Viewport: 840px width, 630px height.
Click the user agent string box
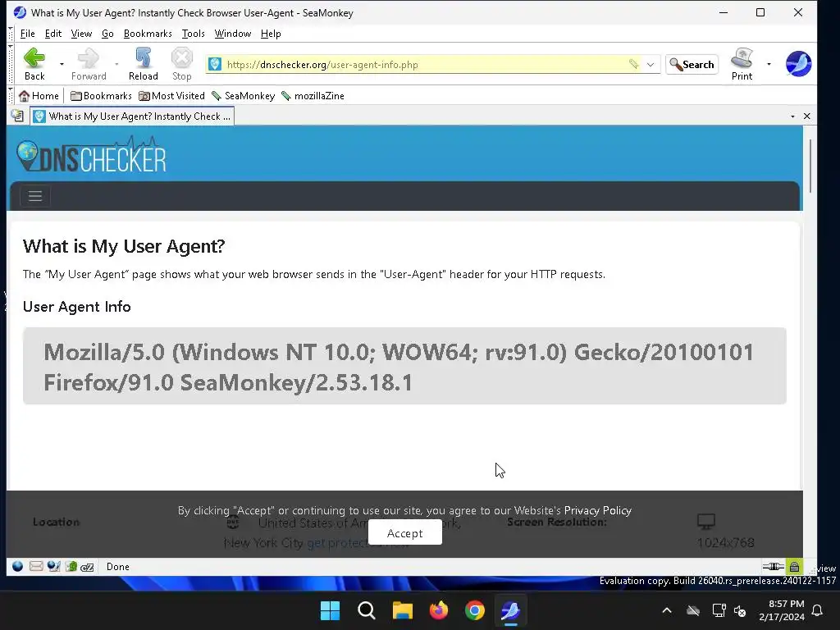[404, 367]
